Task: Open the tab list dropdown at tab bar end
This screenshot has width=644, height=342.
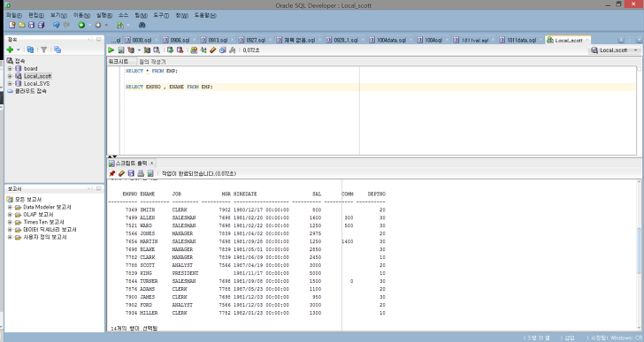Action: 639,40
